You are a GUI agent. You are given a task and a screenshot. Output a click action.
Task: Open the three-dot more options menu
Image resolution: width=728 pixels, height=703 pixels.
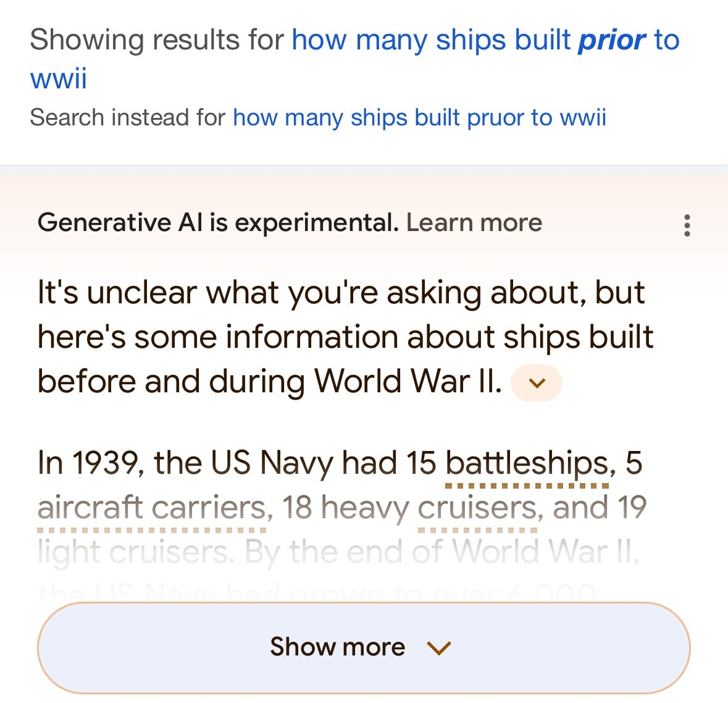point(687,225)
